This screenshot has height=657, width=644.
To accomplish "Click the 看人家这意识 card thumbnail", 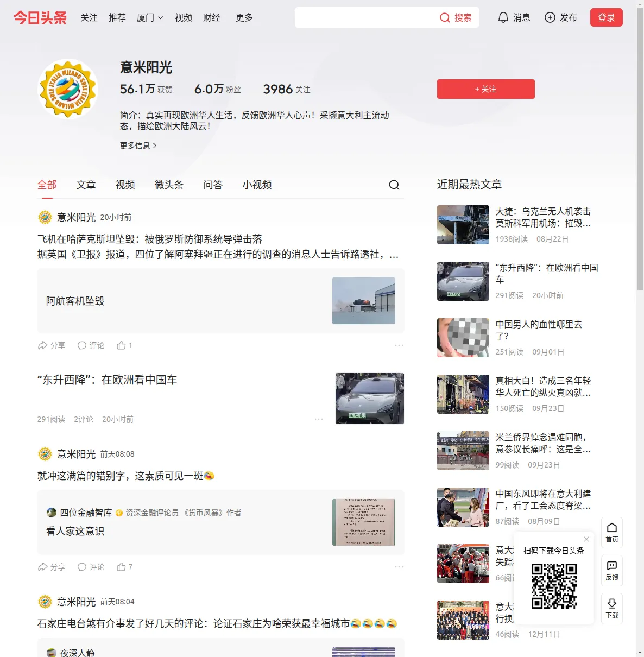I will pyautogui.click(x=364, y=522).
